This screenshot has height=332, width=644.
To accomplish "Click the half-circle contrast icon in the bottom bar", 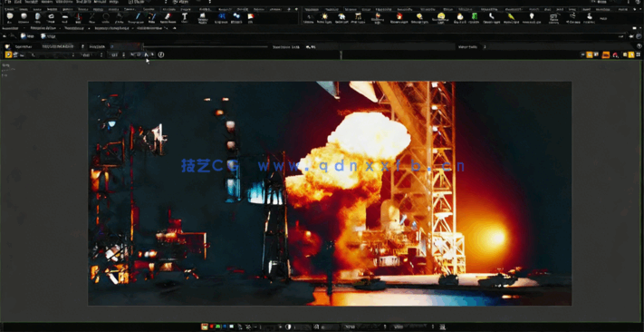I will [288, 327].
